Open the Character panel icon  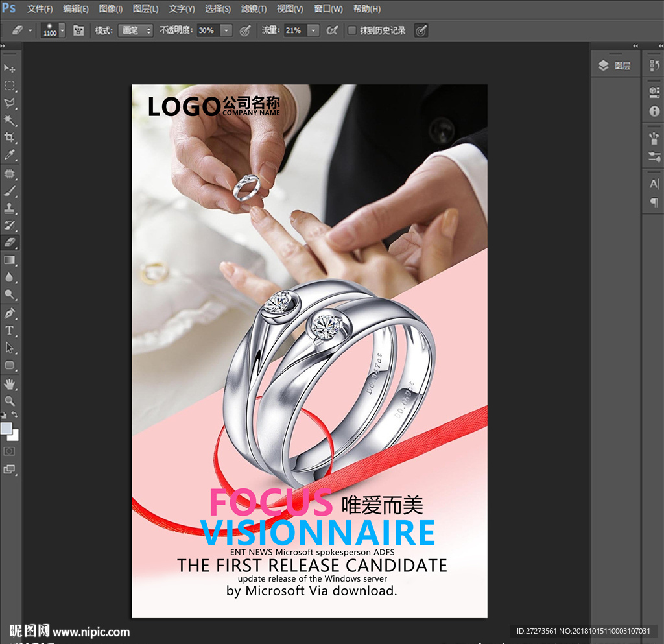654,184
